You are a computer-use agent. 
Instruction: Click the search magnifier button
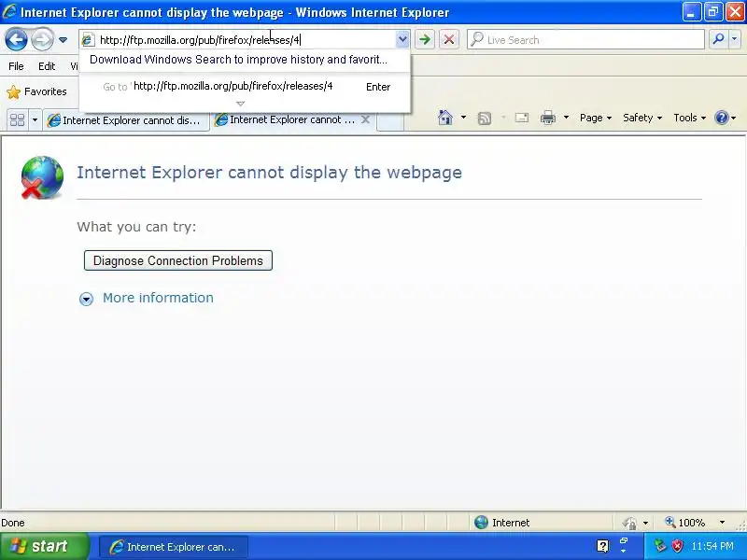(718, 39)
